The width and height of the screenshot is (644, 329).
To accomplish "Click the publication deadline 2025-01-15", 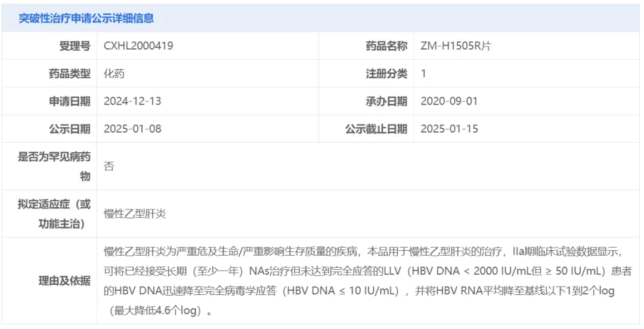I will (x=449, y=128).
